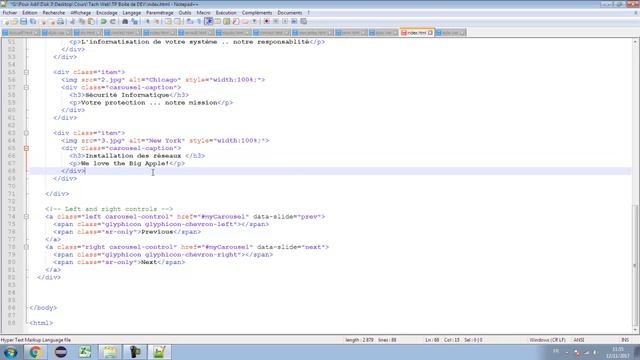Collapse carousel-caption block at line 57
Screen dimensions: 640x360
tap(26, 87)
